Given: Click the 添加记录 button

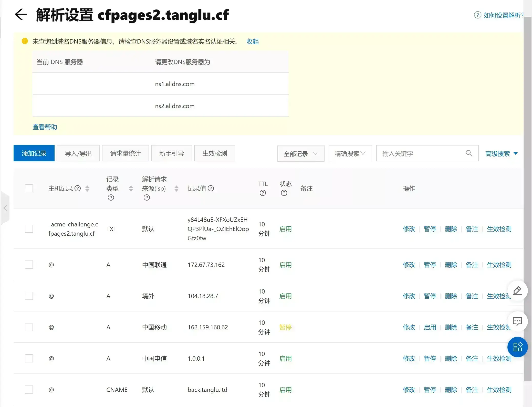Looking at the screenshot, I should 34,153.
